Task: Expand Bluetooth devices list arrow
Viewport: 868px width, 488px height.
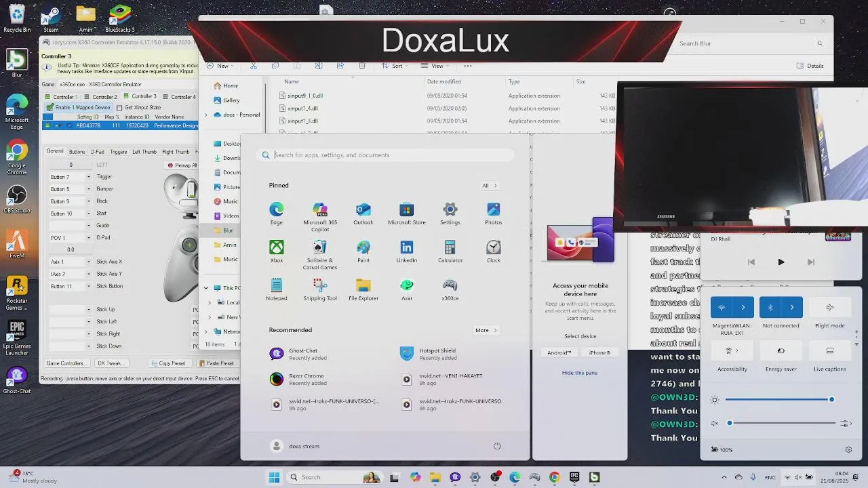Action: [x=792, y=307]
